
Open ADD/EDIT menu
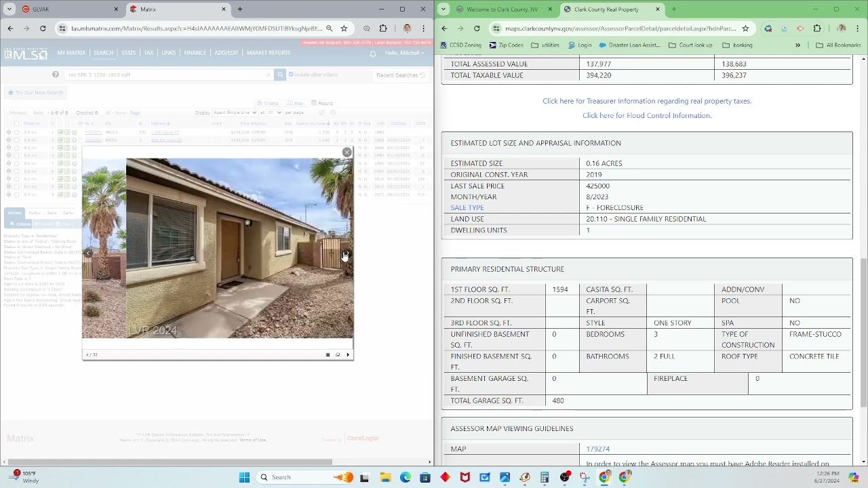point(226,53)
